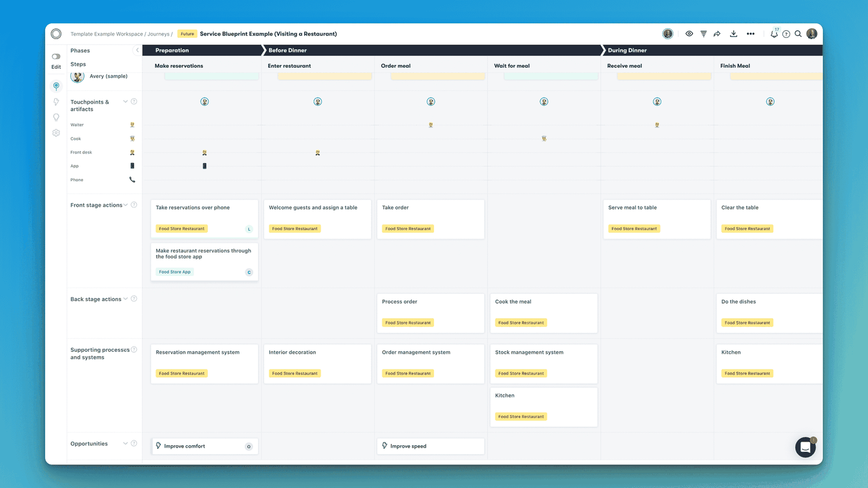868x488 pixels.
Task: Open the filter options icon
Action: point(703,34)
